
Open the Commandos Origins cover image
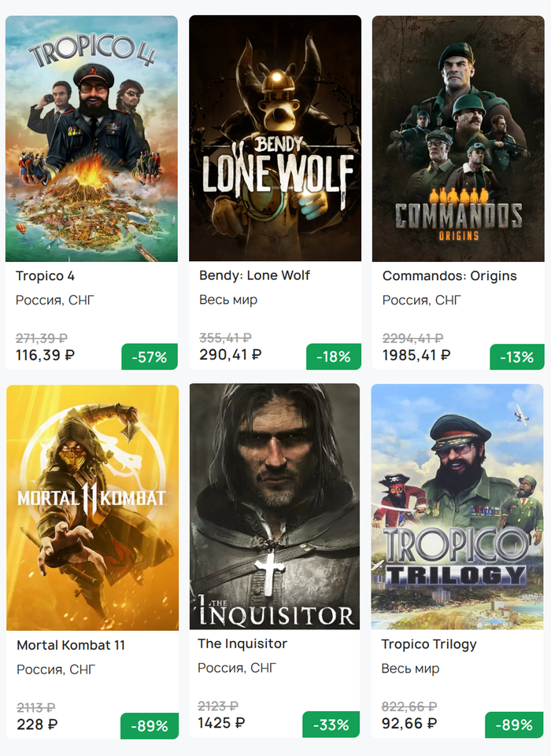click(458, 138)
